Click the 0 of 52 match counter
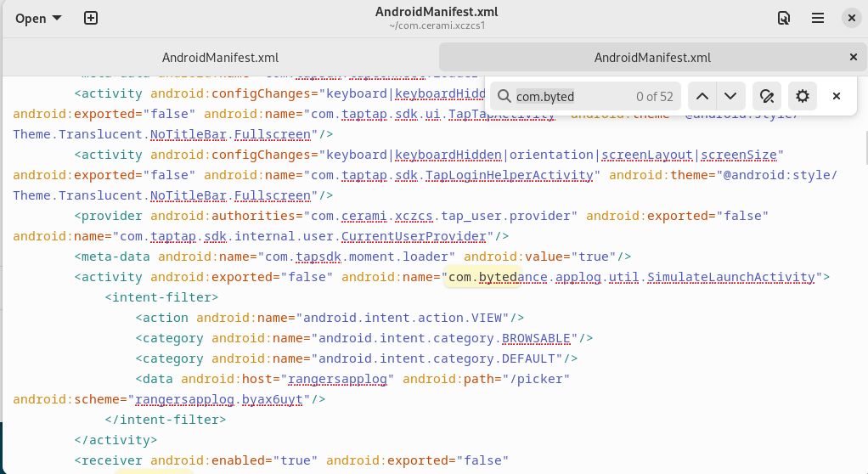This screenshot has height=474, width=868. click(x=654, y=96)
